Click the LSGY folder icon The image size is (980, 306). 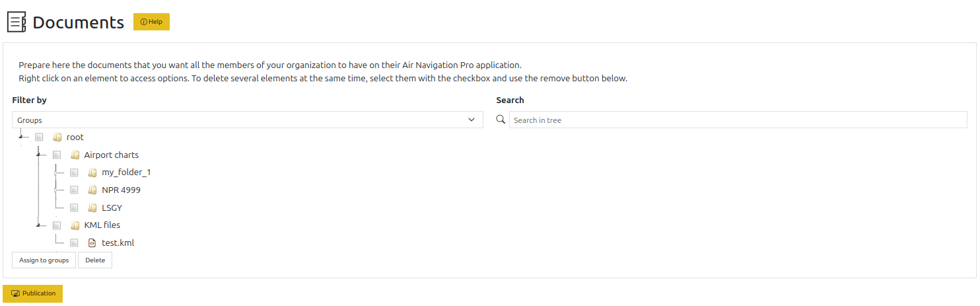pyautogui.click(x=92, y=208)
